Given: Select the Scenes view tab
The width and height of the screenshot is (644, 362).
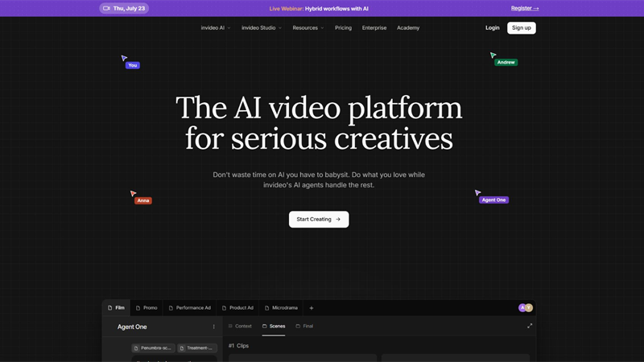Looking at the screenshot, I should coord(274,327).
